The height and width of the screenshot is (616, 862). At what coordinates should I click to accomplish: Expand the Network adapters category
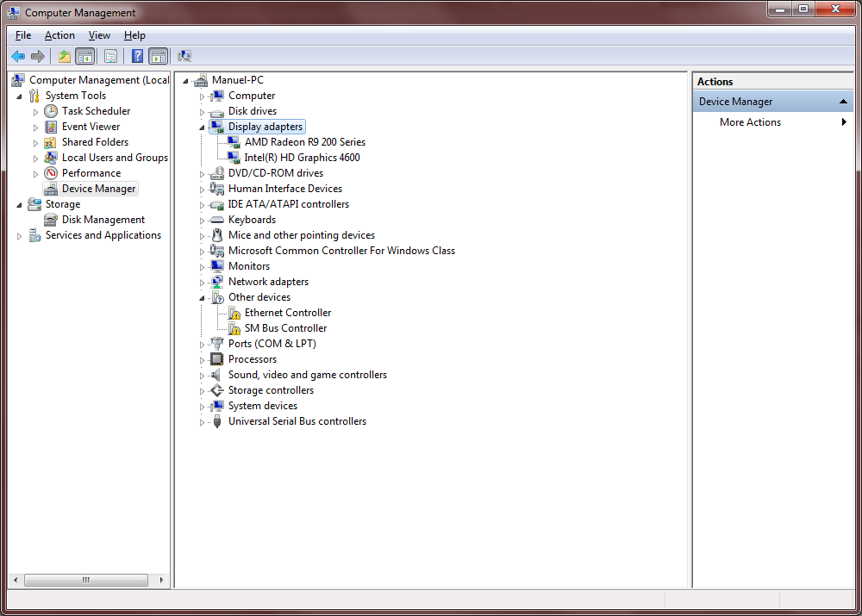[x=203, y=283]
